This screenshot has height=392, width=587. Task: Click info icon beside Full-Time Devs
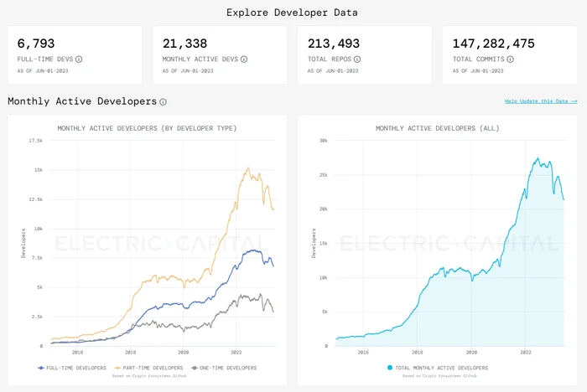[x=79, y=59]
